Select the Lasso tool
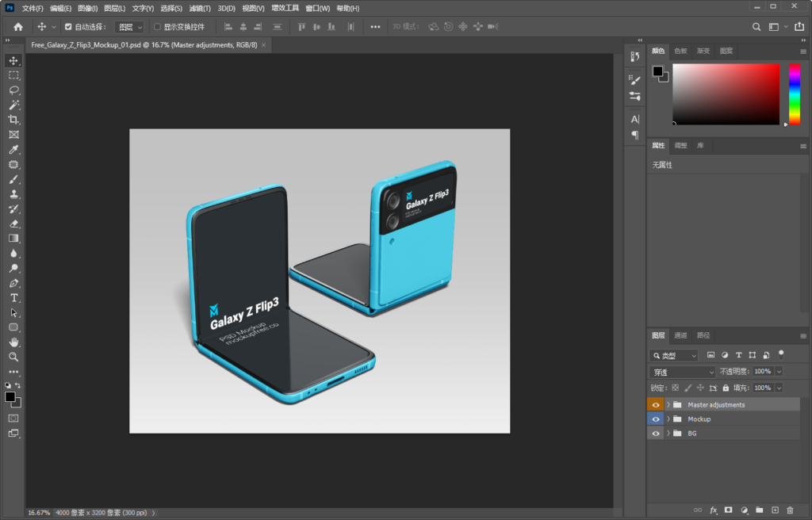This screenshot has height=520, width=812. click(13, 90)
